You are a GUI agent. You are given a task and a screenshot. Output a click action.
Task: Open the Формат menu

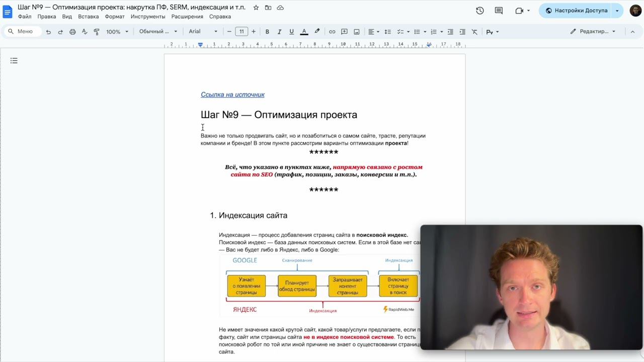[115, 17]
